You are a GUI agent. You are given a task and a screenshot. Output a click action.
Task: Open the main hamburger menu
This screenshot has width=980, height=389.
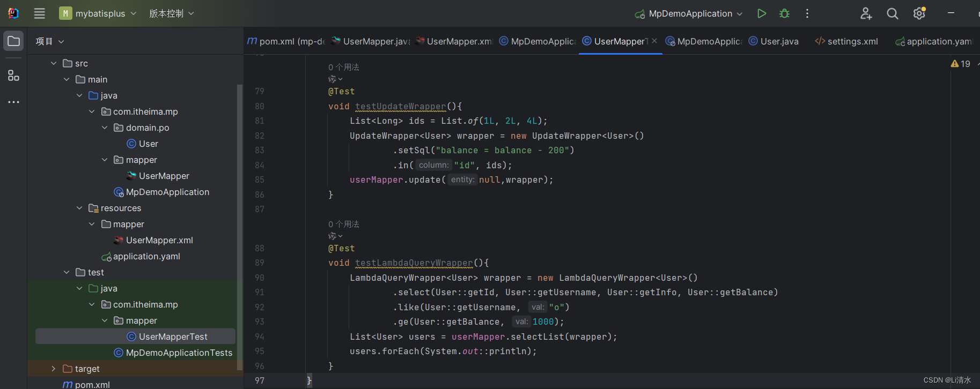point(40,13)
